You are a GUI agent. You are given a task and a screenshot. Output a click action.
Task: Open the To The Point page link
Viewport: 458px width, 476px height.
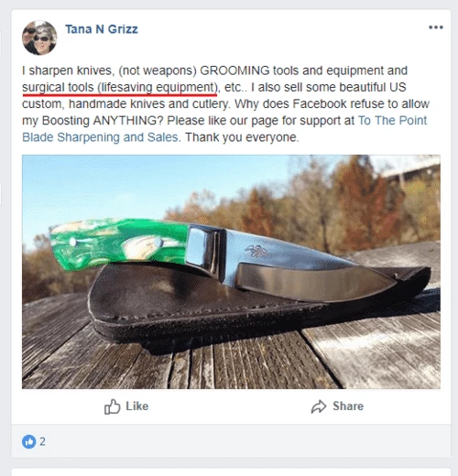[x=392, y=120]
